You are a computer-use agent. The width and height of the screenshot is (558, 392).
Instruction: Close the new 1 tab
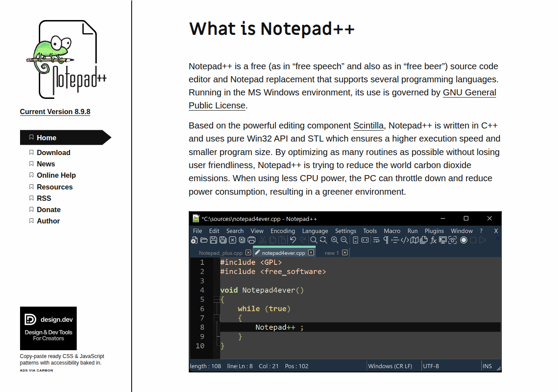(x=345, y=253)
